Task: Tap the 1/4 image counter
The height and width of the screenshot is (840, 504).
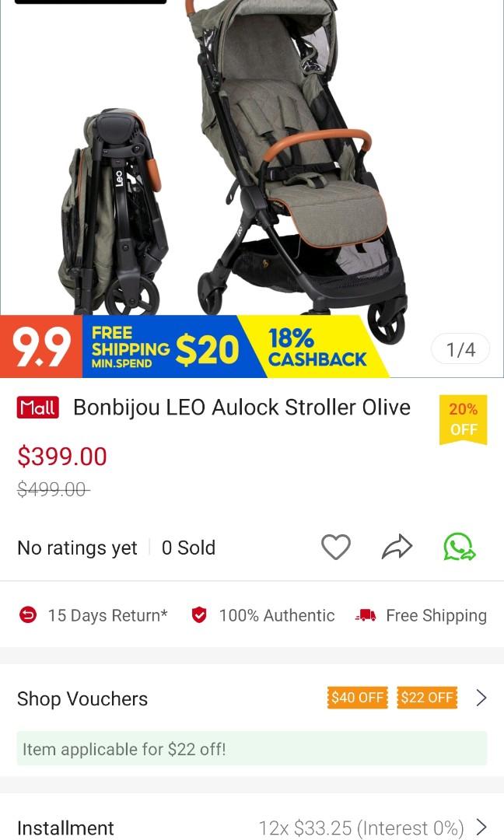Action: tap(460, 349)
